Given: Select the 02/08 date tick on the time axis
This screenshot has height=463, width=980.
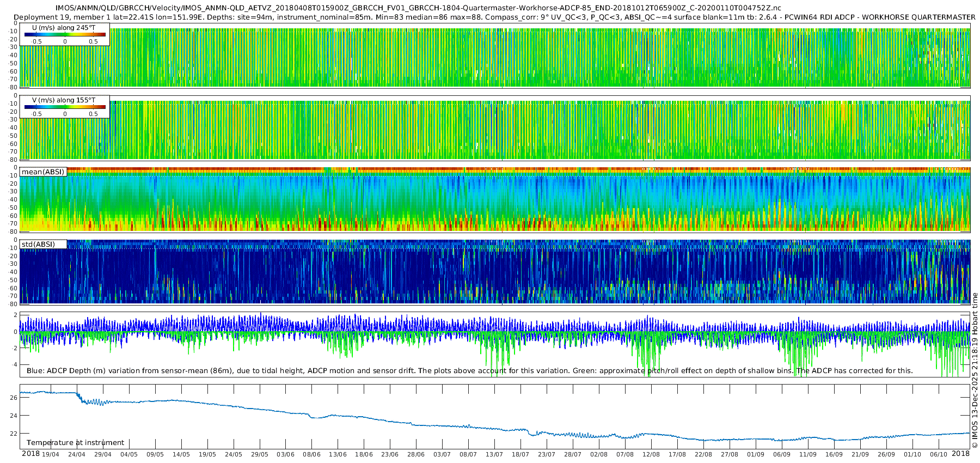Looking at the screenshot, I should tap(598, 454).
